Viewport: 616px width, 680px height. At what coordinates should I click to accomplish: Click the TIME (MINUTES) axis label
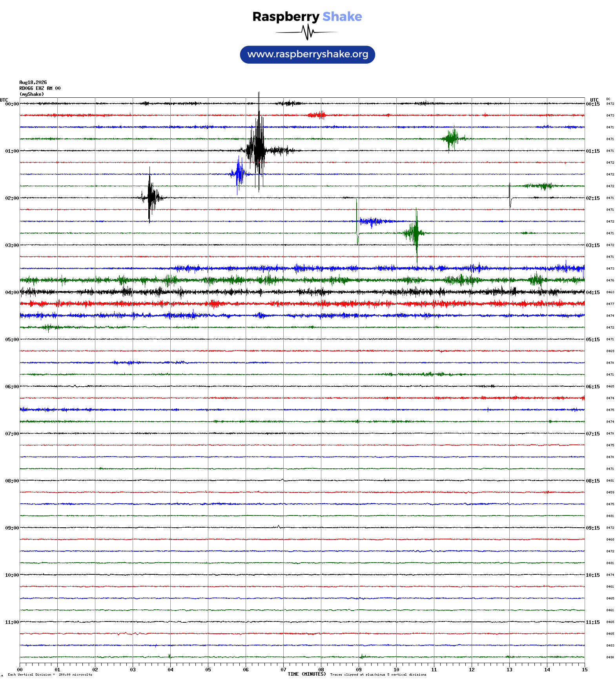coord(307,674)
